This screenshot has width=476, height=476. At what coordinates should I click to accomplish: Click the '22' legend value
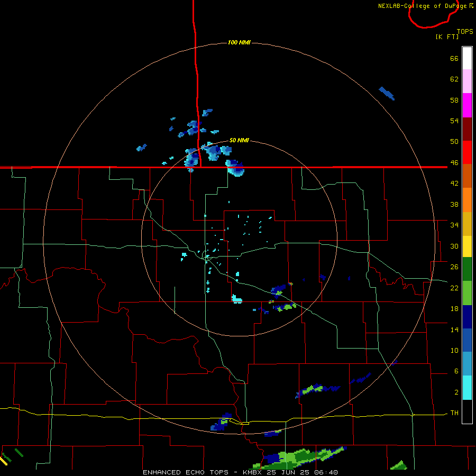point(454,288)
